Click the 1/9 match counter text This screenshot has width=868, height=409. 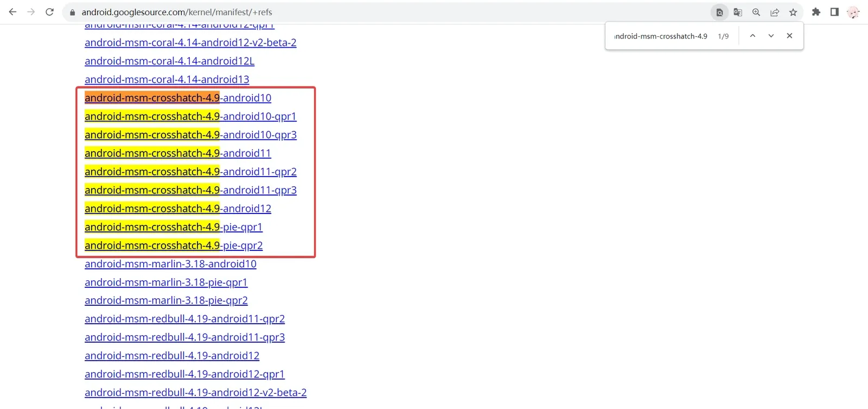(x=723, y=36)
